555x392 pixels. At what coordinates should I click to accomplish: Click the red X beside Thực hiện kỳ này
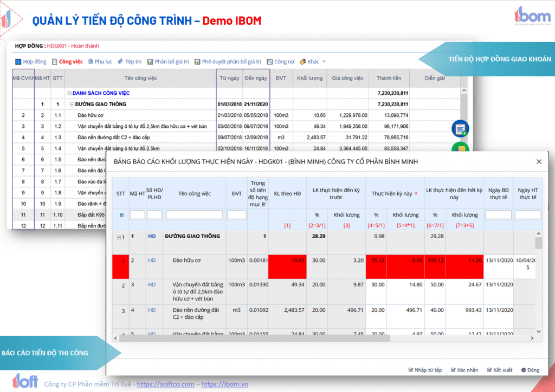pos(416,193)
